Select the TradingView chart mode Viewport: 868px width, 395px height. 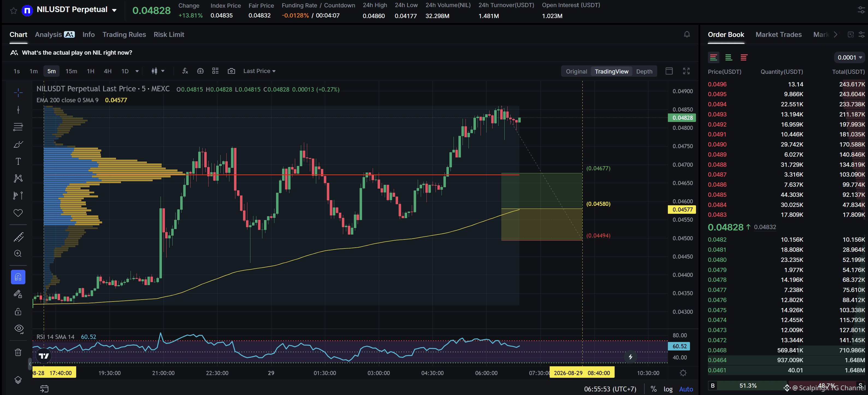pos(611,71)
